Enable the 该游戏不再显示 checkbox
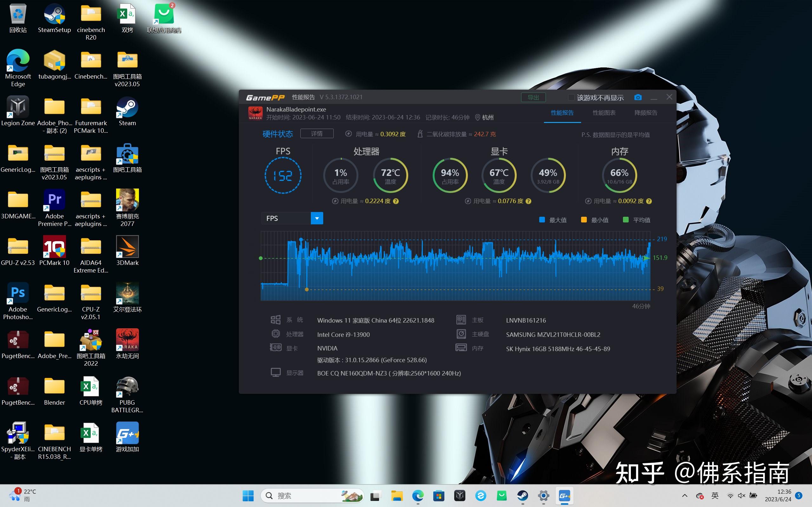The height and width of the screenshot is (507, 812). [x=571, y=98]
